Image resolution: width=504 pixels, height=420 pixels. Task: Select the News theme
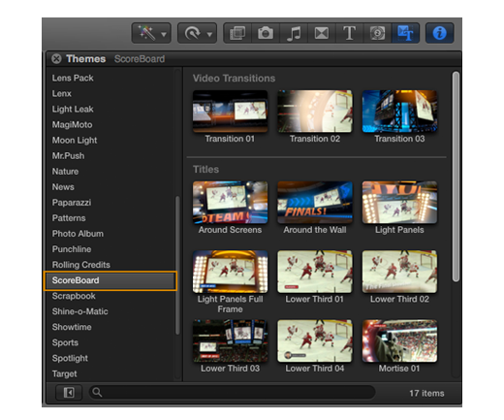63,186
